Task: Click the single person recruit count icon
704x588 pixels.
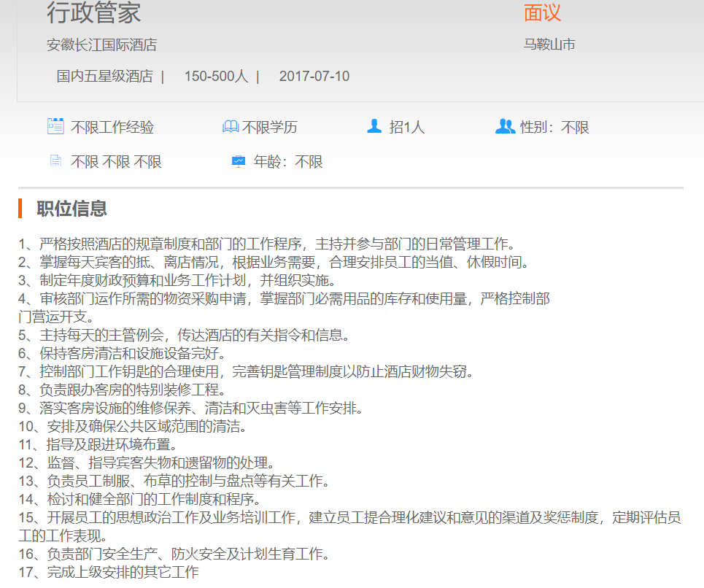Action: pyautogui.click(x=374, y=126)
